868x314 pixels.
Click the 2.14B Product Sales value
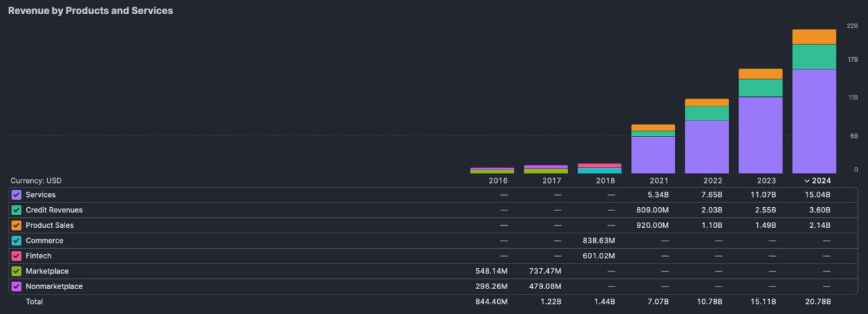tap(820, 225)
